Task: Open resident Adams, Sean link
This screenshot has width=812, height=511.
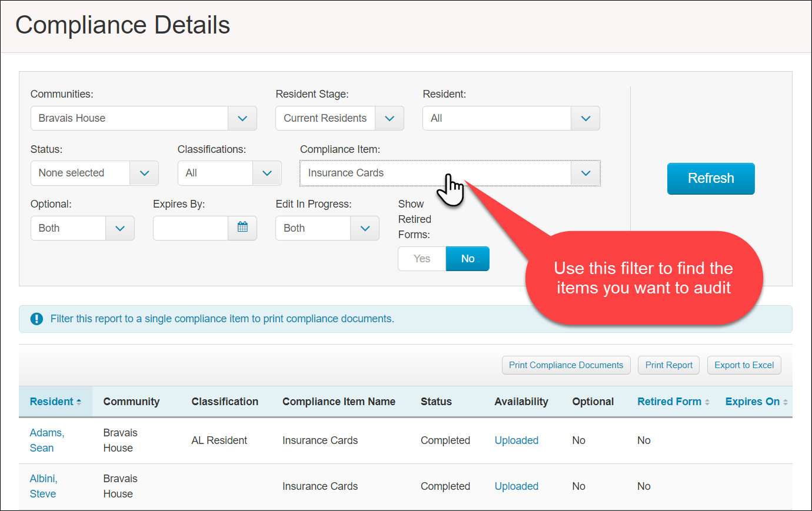Action: (46, 440)
